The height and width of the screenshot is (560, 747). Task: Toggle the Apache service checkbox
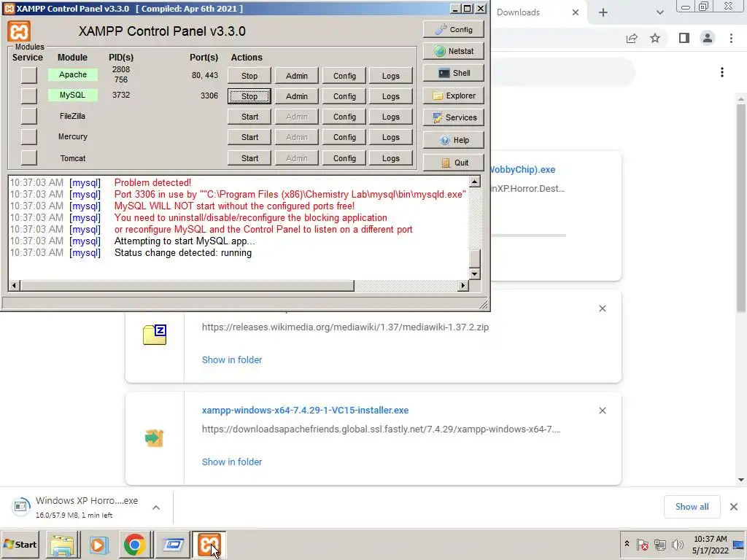(28, 75)
